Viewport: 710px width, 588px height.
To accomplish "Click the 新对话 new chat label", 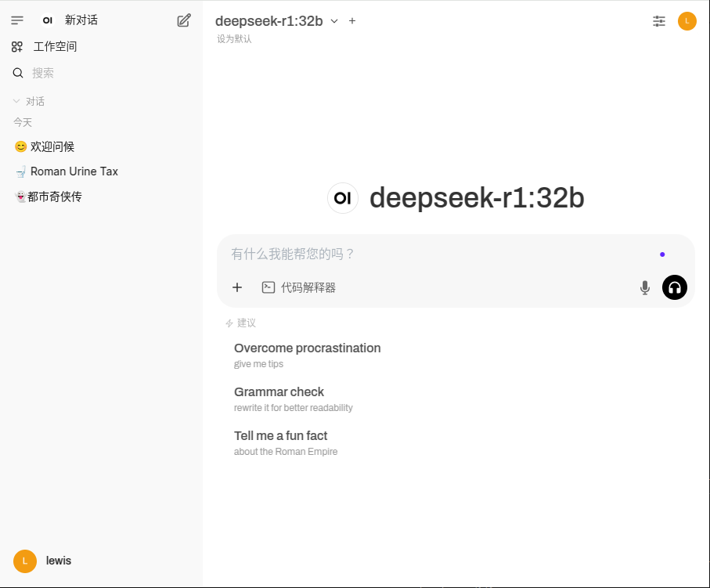I will [81, 20].
